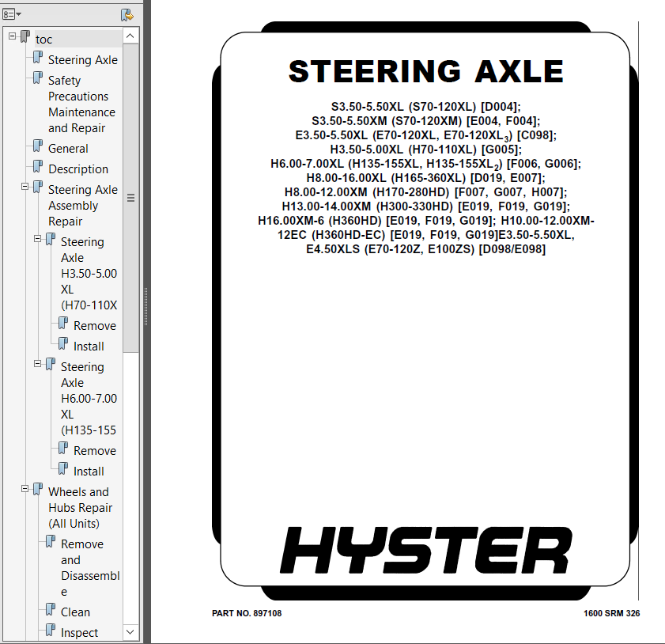Go to Steering Axle bookmark
This screenshot has width=665, height=644.
tap(83, 60)
